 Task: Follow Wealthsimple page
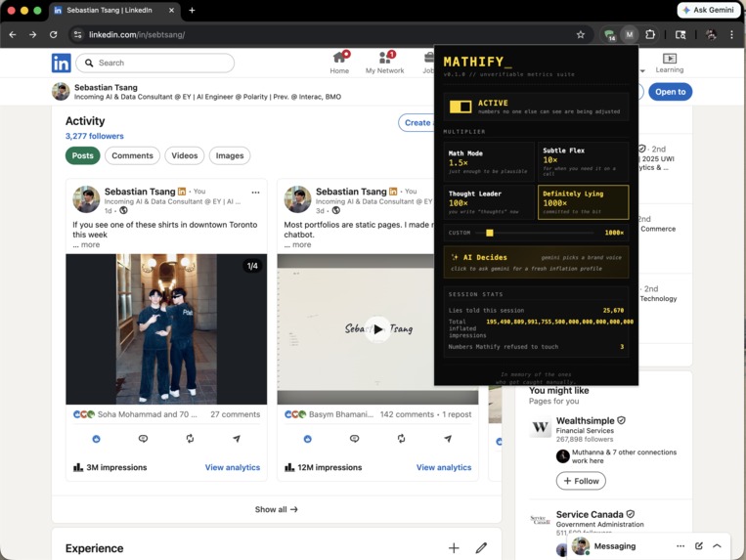581,481
